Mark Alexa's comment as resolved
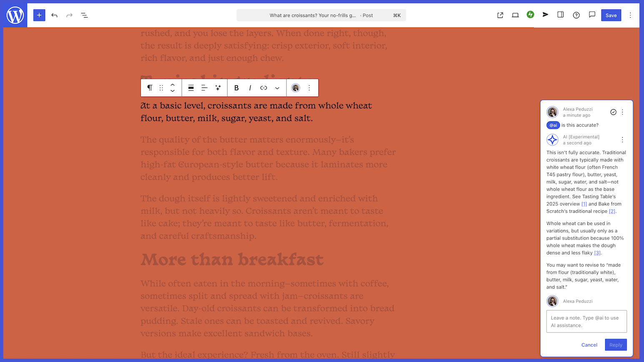The height and width of the screenshot is (362, 644). (x=613, y=112)
